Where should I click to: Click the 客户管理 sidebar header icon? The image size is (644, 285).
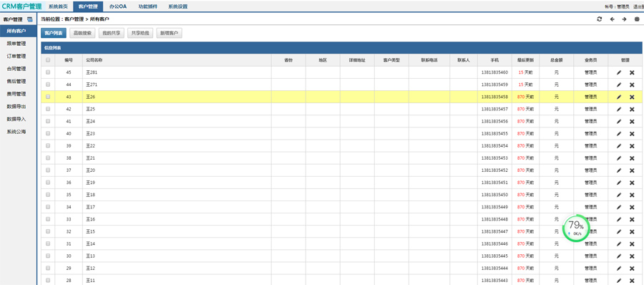pos(30,19)
